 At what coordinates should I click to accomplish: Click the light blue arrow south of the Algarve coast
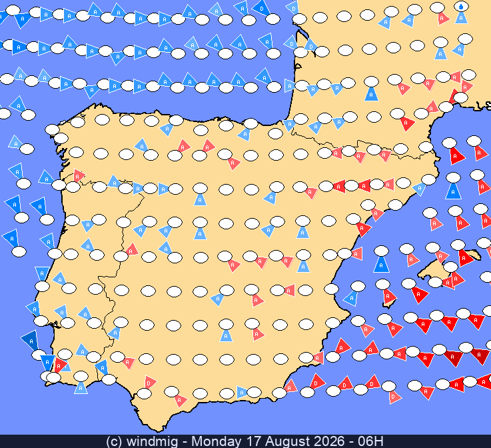tap(81, 388)
